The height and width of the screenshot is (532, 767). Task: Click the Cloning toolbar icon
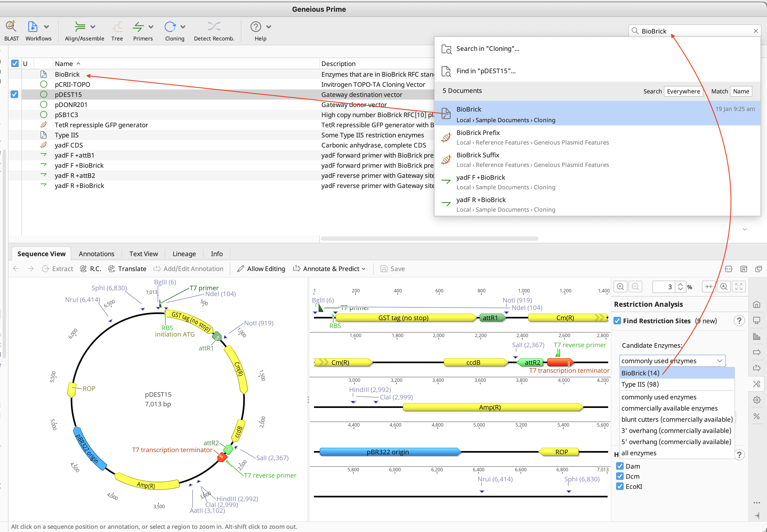click(170, 27)
